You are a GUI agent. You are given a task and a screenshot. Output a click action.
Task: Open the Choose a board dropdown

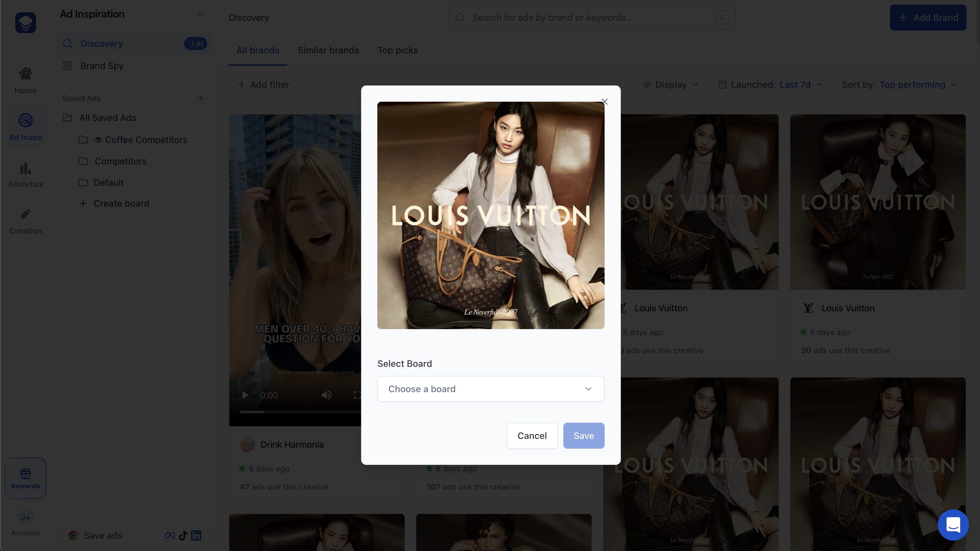491,389
